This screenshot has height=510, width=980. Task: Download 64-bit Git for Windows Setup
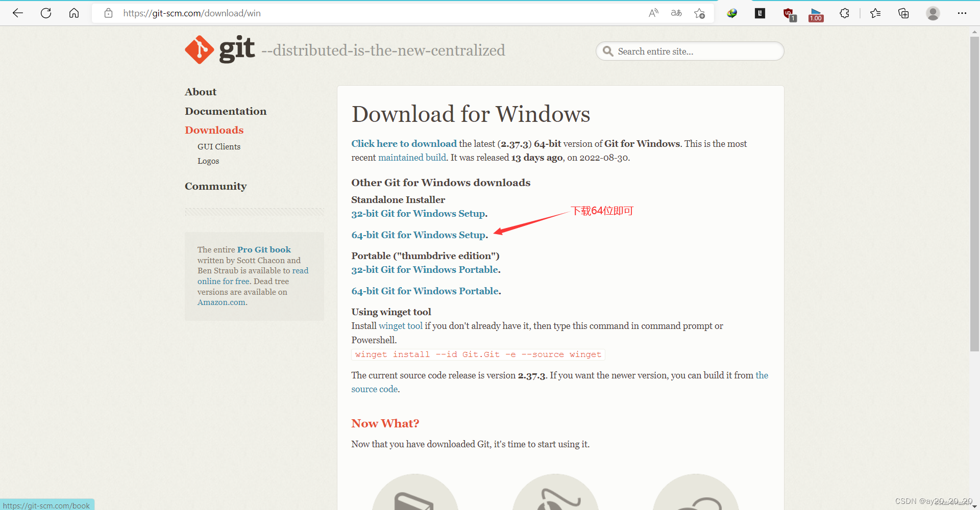419,235
